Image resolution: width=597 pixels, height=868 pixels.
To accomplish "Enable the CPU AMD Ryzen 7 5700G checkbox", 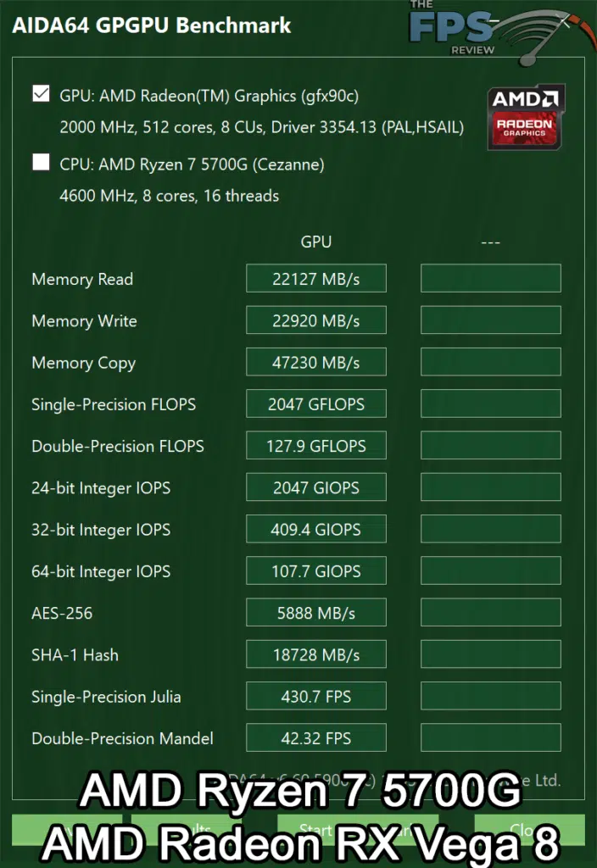I will (x=41, y=162).
